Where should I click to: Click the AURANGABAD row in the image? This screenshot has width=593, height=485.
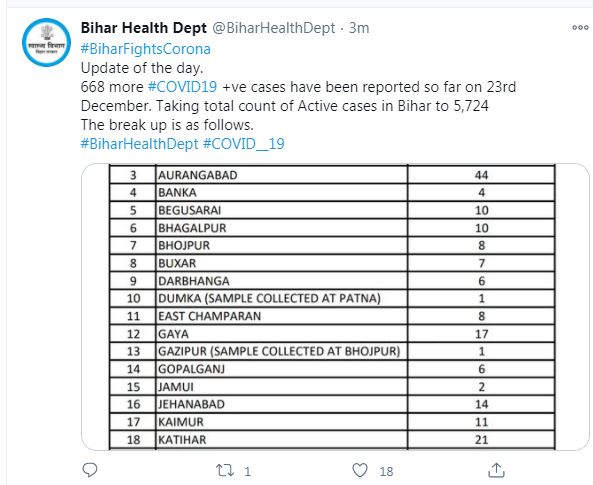coord(332,175)
